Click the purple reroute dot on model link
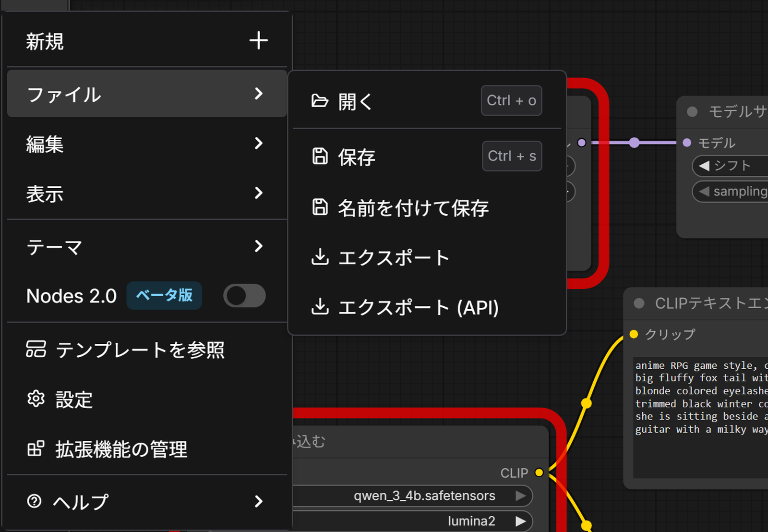This screenshot has height=532, width=768. [634, 143]
